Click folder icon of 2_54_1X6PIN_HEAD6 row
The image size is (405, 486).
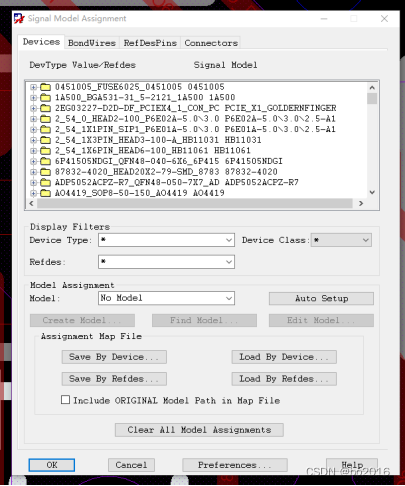45,151
